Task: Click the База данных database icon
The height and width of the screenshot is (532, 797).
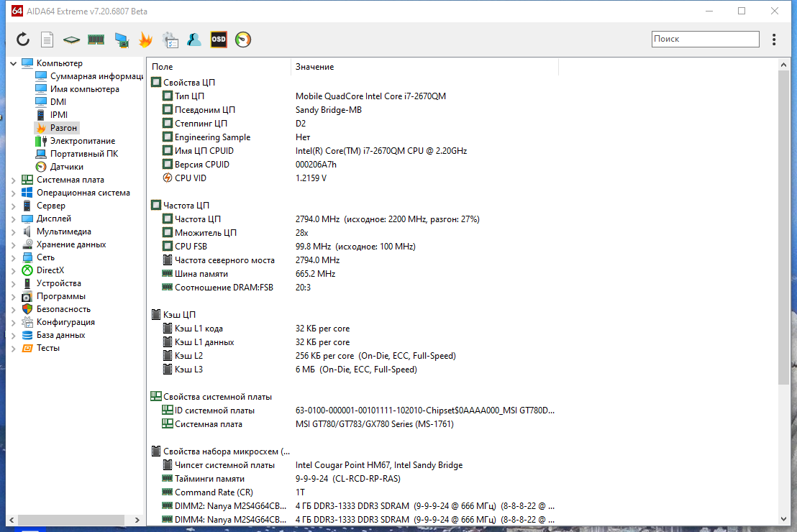Action: click(x=27, y=335)
